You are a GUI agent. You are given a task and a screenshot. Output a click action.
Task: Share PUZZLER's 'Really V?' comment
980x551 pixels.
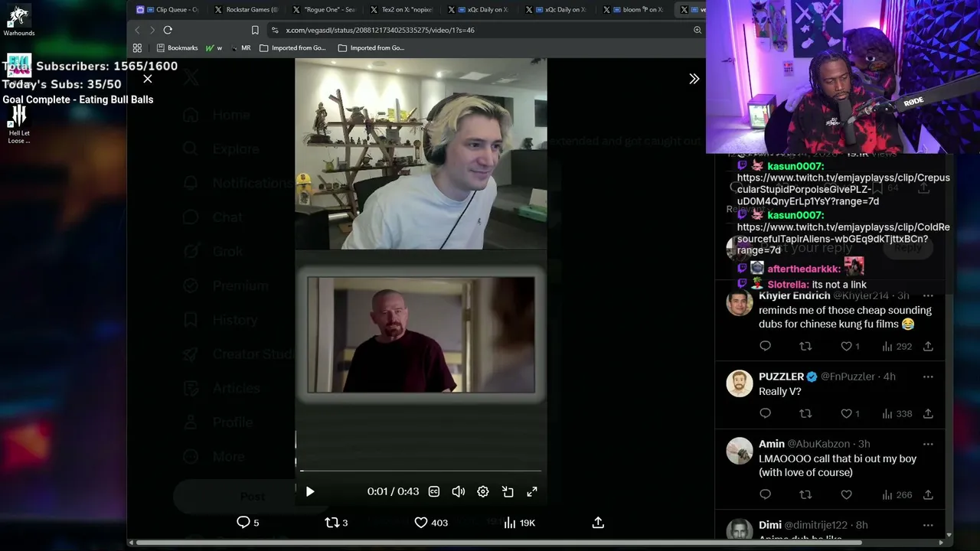[928, 413]
